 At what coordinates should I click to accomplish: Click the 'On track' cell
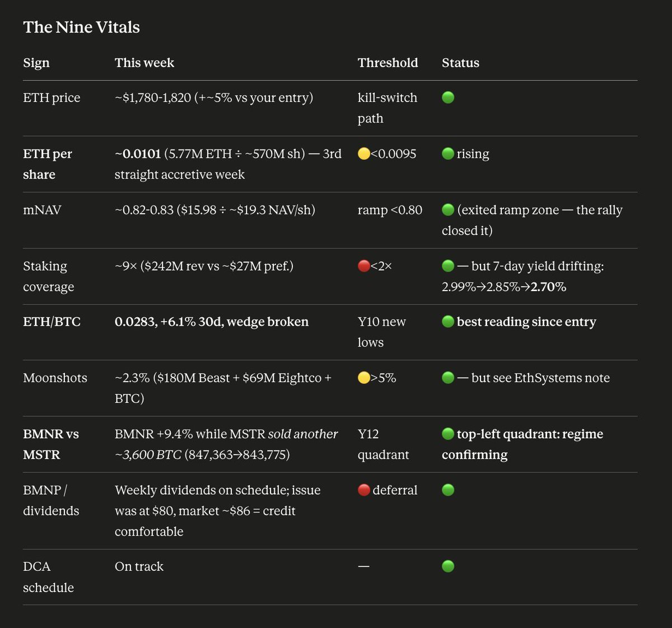point(139,566)
